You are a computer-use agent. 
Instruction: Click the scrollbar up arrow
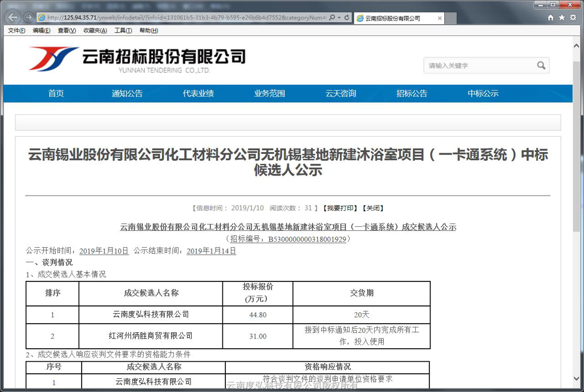(576, 46)
